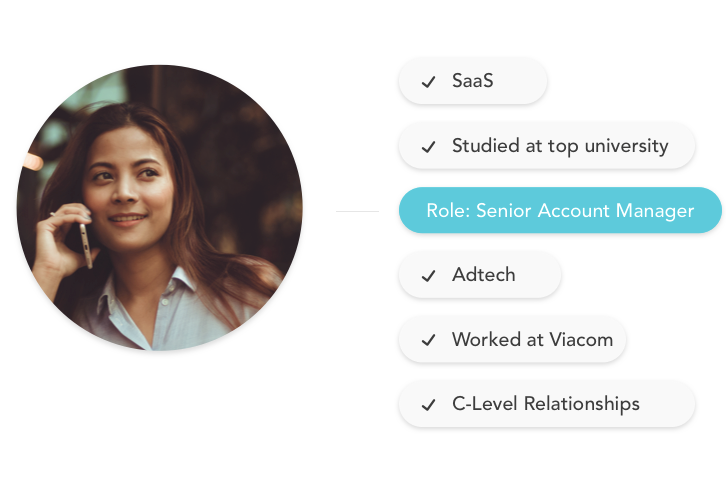The height and width of the screenshot is (491, 726).
Task: Toggle the checkmark next to Studied at top university
Action: tap(428, 147)
